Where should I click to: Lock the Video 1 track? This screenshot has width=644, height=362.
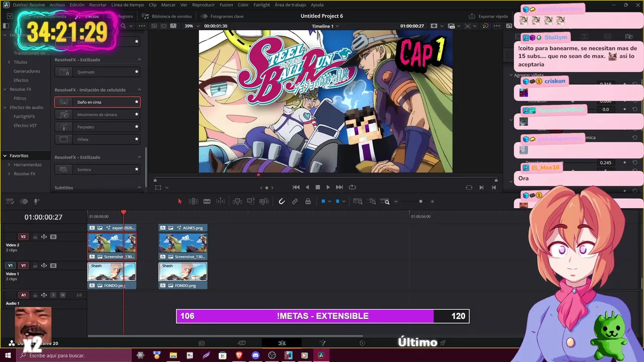35,265
